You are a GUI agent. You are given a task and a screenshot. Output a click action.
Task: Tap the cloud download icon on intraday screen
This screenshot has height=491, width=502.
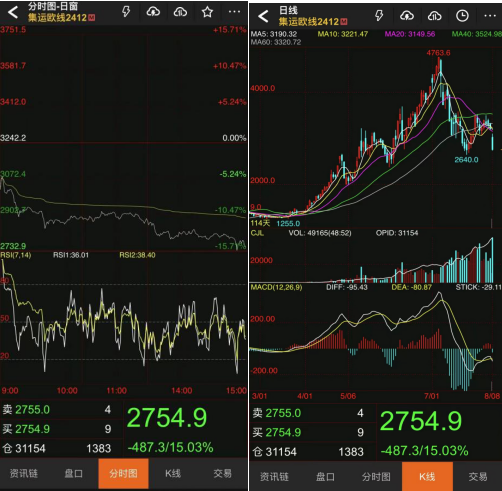point(153,12)
